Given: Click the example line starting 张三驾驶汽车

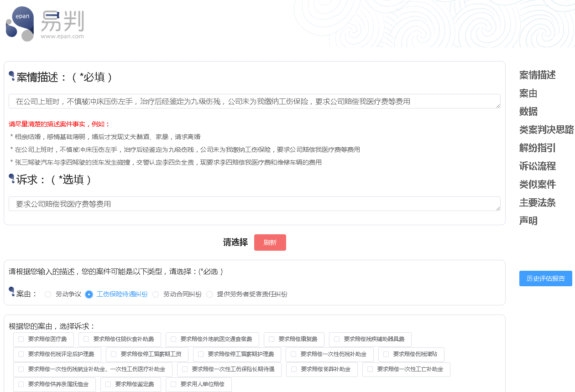Looking at the screenshot, I should point(166,162).
